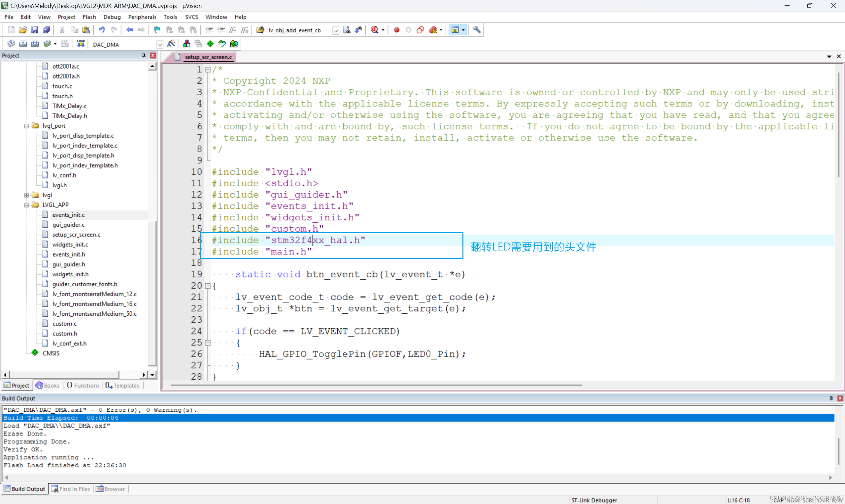845x504 pixels.
Task: Pin the Project panel
Action: point(143,55)
